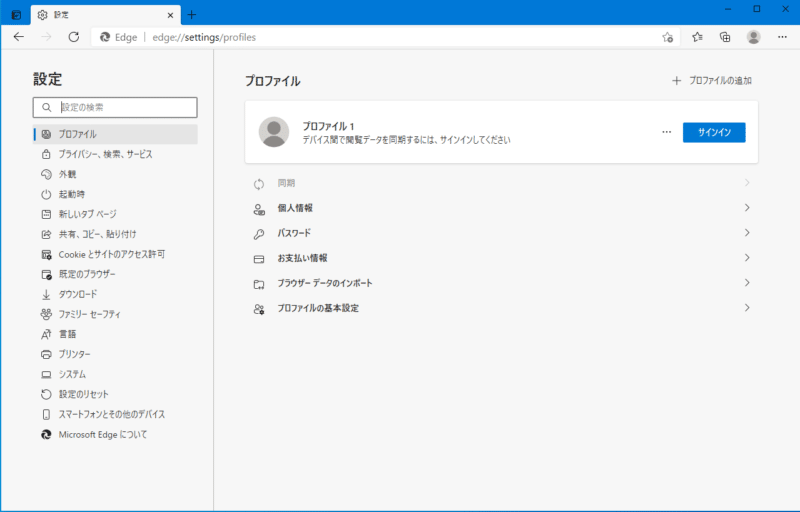Click the Cookie とサイトのアクセス許可 icon
800x512 pixels.
(x=46, y=254)
